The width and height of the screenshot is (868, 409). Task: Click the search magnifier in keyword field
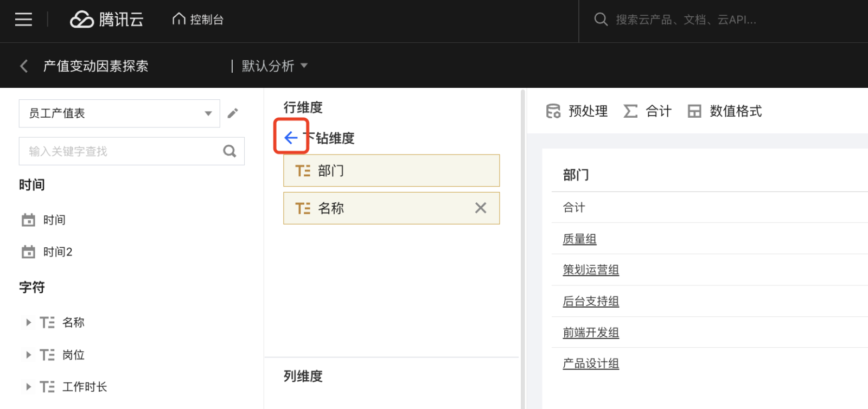229,151
